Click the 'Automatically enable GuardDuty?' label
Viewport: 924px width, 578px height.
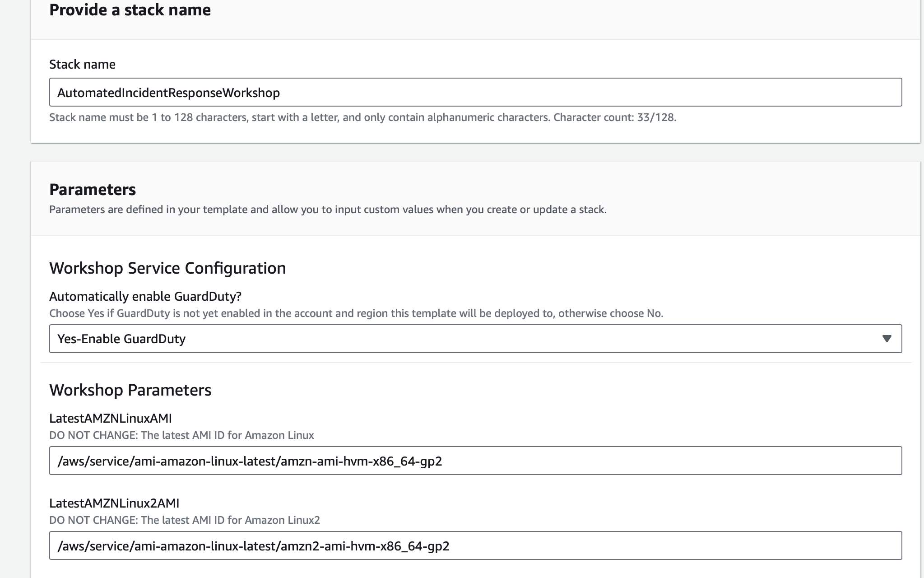(145, 296)
